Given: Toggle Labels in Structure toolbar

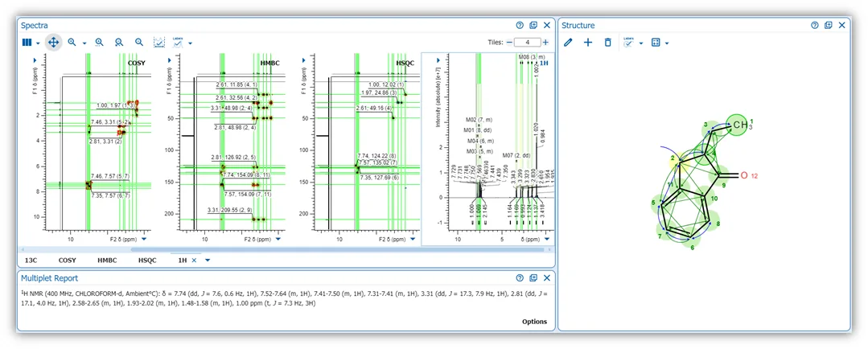Looking at the screenshot, I should [x=628, y=42].
